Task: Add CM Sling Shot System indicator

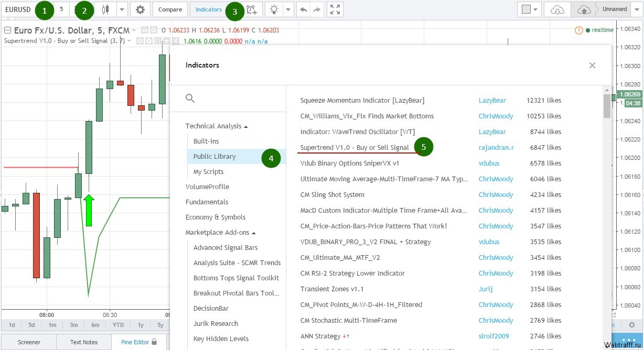Action: pos(332,194)
